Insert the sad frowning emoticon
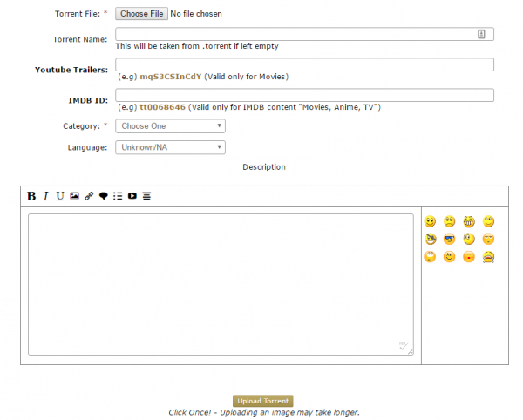Viewport: 523px width, 420px height. click(x=450, y=221)
